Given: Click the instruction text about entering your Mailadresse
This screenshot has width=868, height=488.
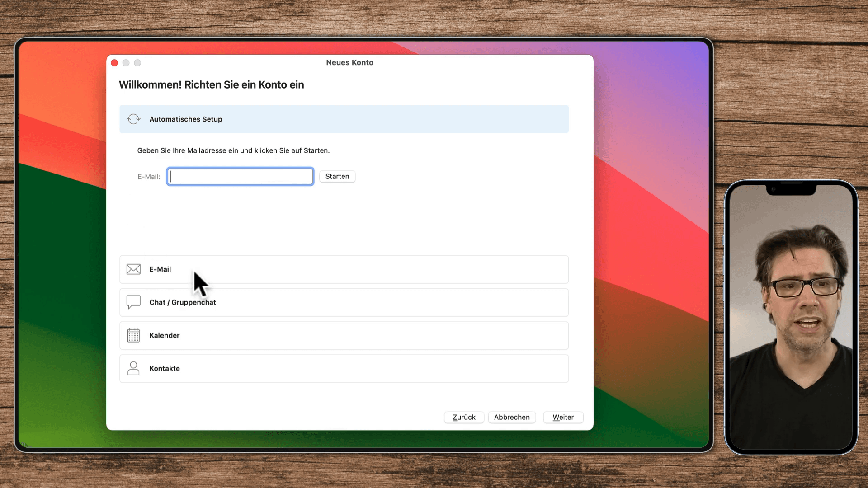Looking at the screenshot, I should pyautogui.click(x=233, y=150).
